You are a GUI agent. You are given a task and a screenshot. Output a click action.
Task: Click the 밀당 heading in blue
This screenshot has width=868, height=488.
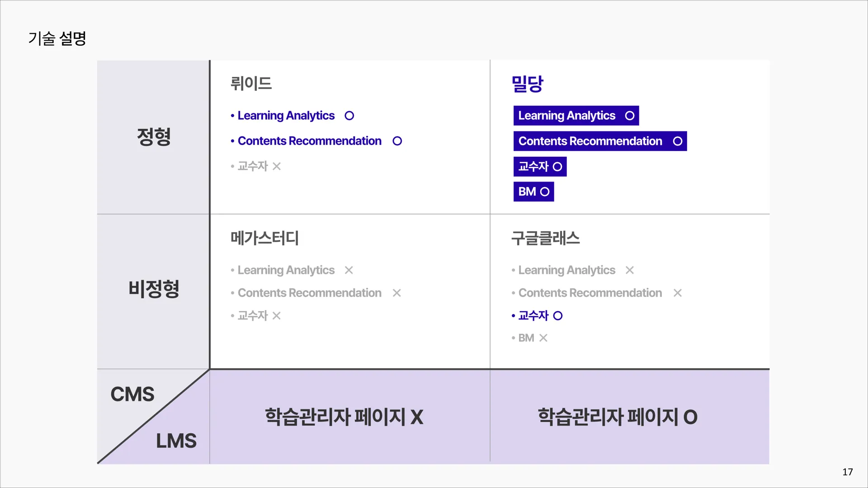coord(527,84)
